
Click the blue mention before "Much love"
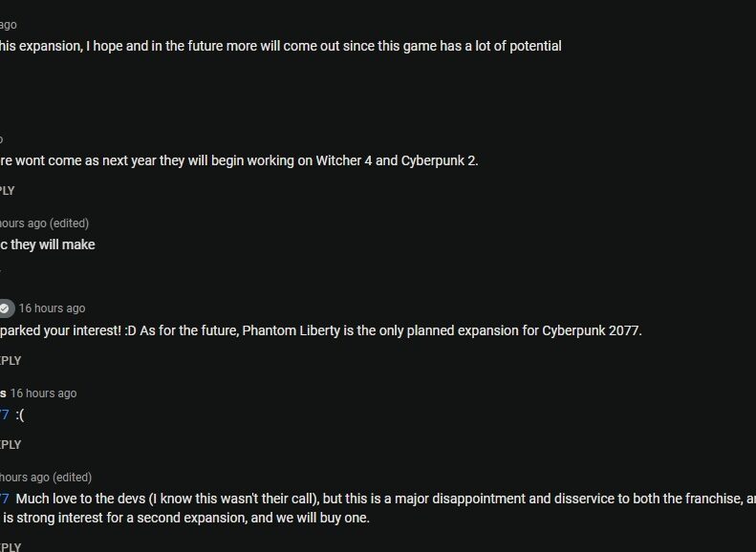[4, 499]
